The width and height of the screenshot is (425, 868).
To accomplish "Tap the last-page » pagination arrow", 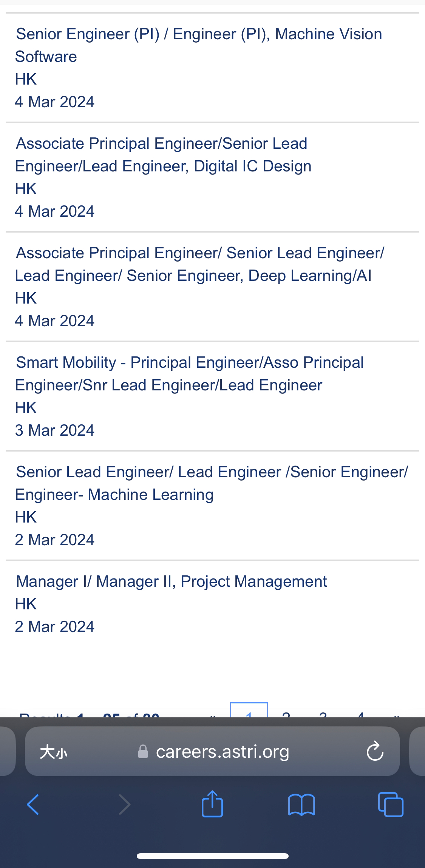I will [397, 714].
